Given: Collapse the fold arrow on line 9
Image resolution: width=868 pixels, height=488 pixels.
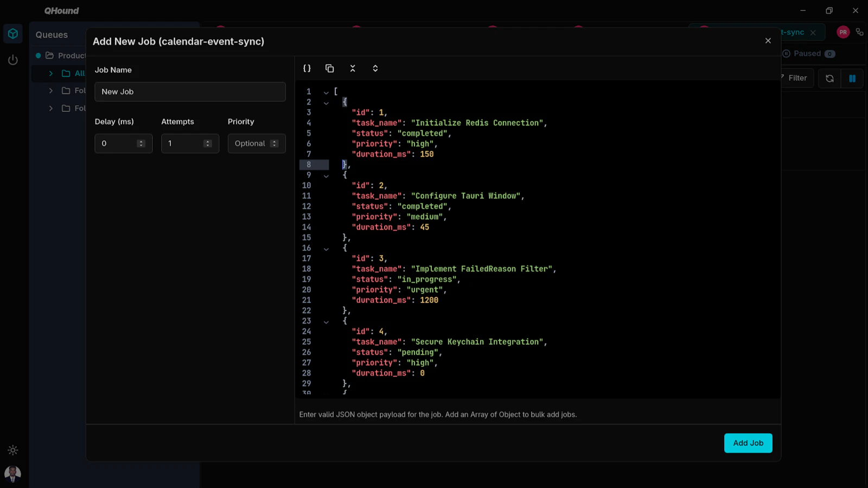Looking at the screenshot, I should tap(326, 176).
